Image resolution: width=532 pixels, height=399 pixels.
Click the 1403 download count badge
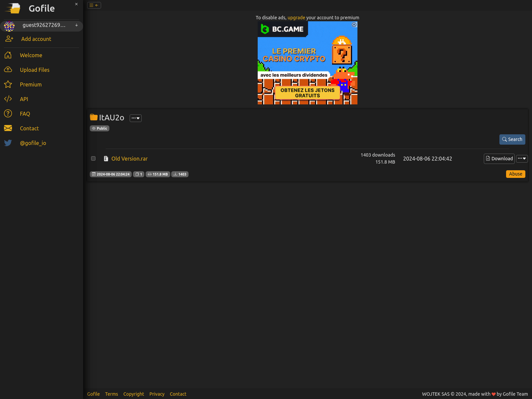[180, 174]
